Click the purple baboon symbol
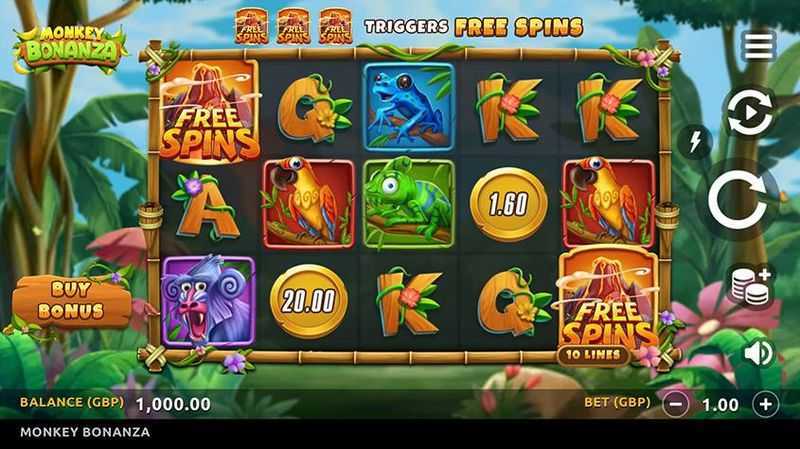The image size is (800, 449). [x=208, y=301]
